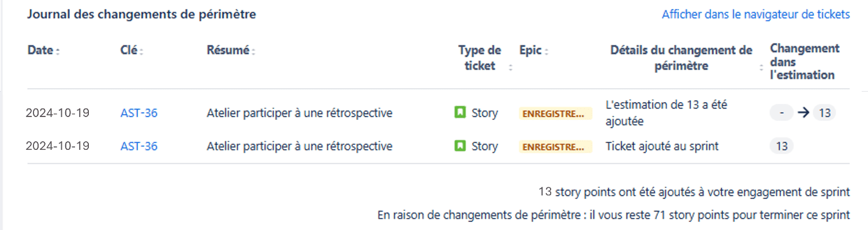The height and width of the screenshot is (230, 868).
Task: Click Date column header
Action: coord(40,51)
